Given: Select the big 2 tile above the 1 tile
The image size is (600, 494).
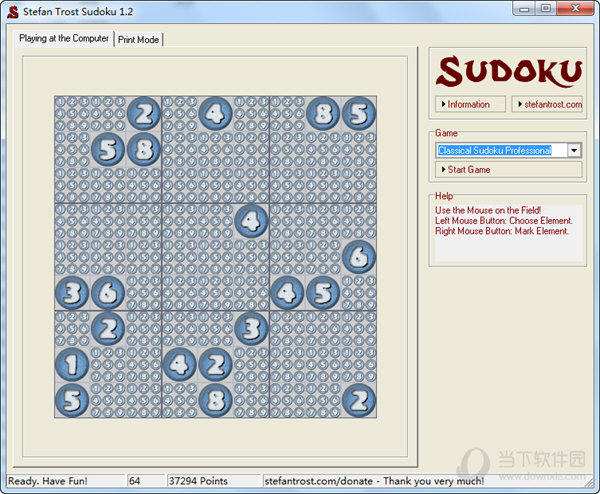Looking at the screenshot, I should coord(108,329).
